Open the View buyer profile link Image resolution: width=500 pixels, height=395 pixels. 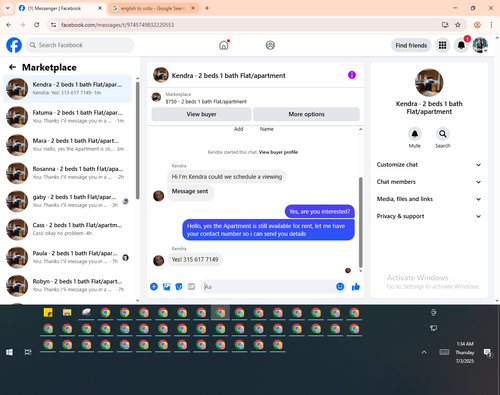click(278, 152)
